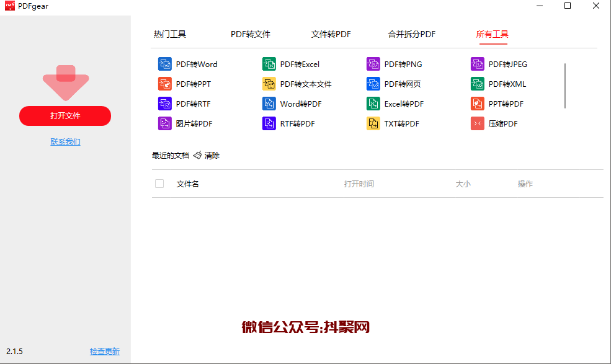Select the PDF转RTF tool icon

tap(165, 104)
